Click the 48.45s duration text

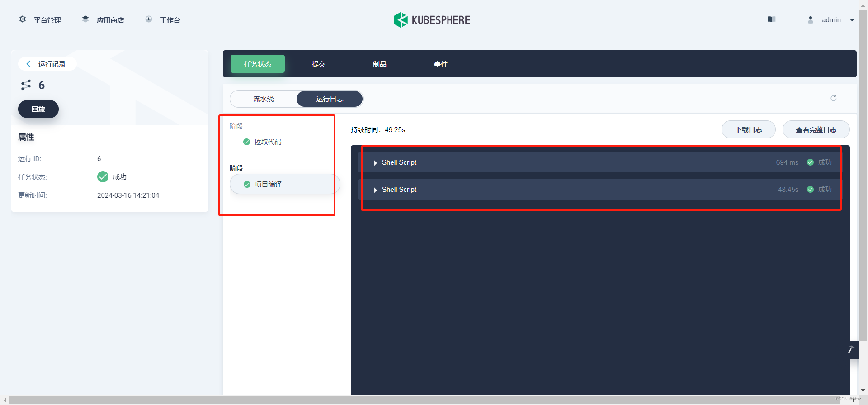(788, 190)
